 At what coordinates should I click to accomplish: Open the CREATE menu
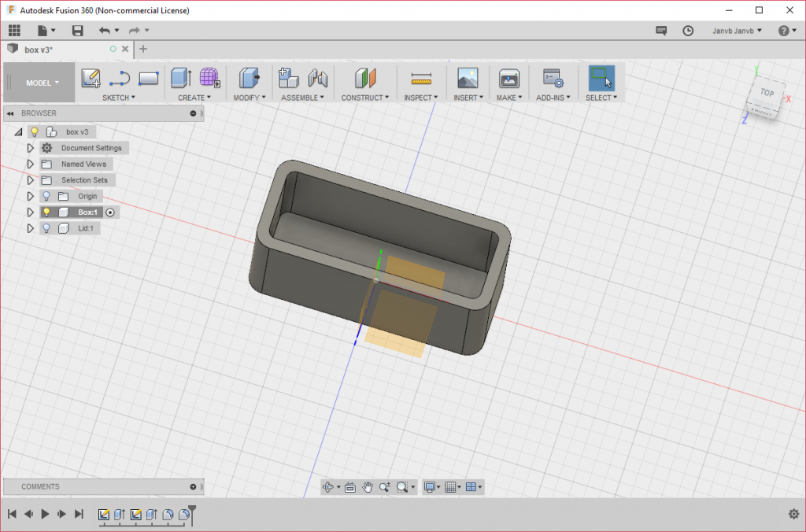194,98
